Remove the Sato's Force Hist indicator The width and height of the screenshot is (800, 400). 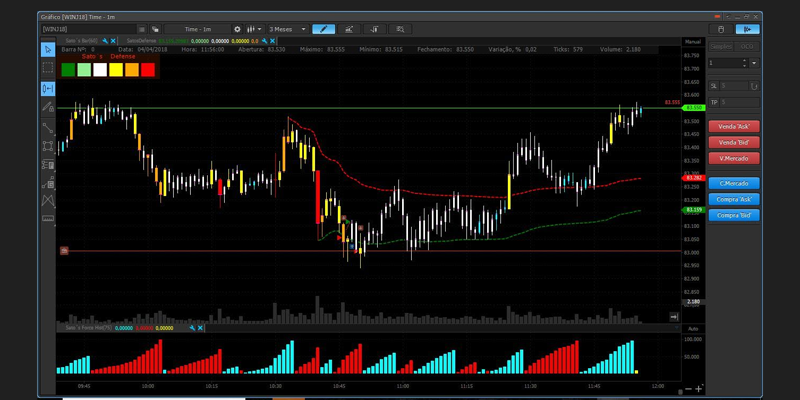pos(200,328)
